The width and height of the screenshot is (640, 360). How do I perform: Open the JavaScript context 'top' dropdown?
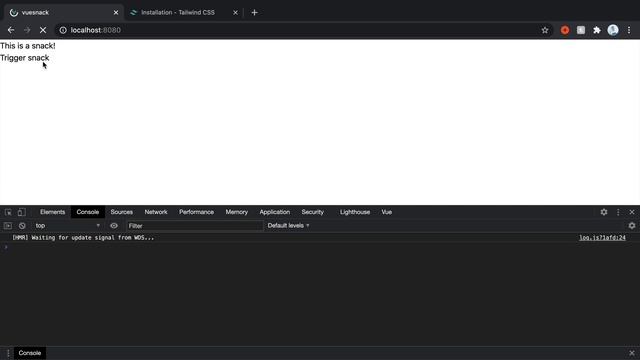(67, 226)
